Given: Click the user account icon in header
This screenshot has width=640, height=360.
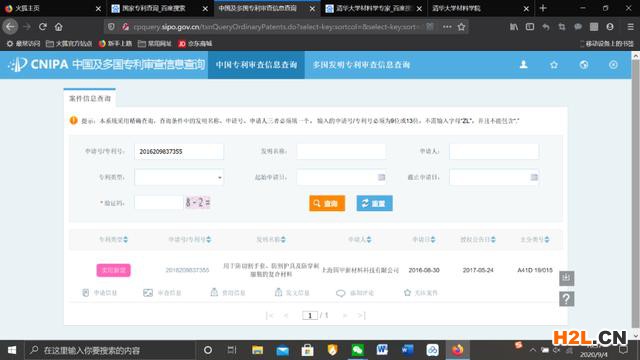Looking at the screenshot, I should pyautogui.click(x=523, y=64).
